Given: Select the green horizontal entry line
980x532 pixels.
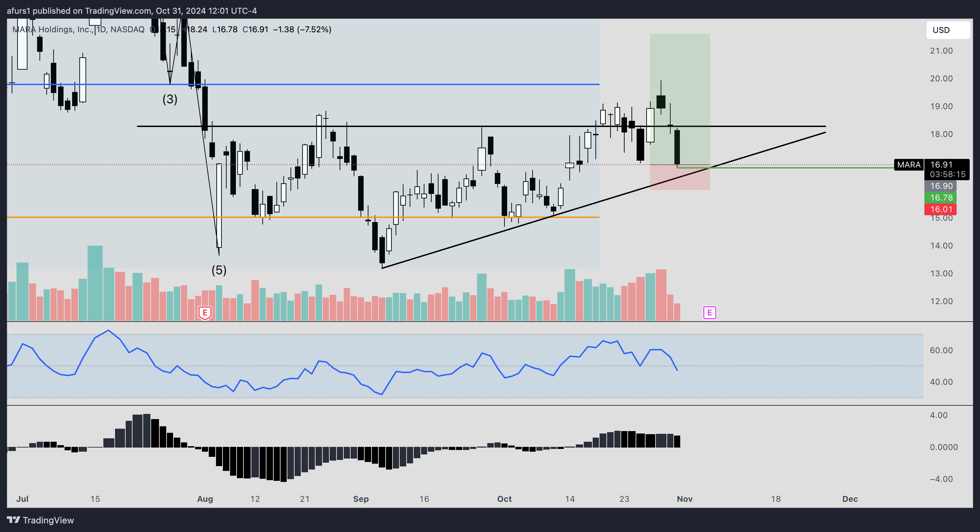Looking at the screenshot, I should 785,167.
